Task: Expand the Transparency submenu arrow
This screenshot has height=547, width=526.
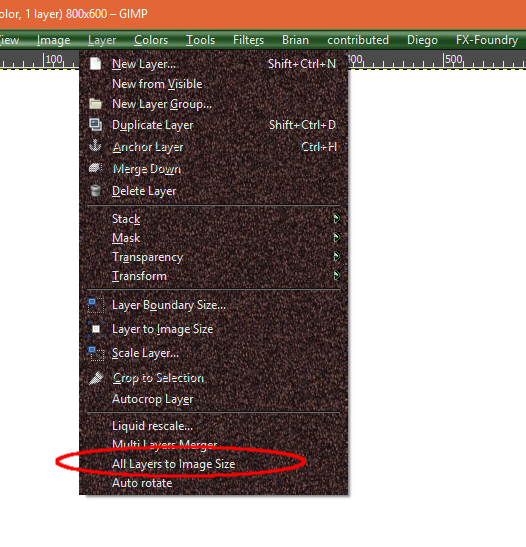Action: click(336, 256)
